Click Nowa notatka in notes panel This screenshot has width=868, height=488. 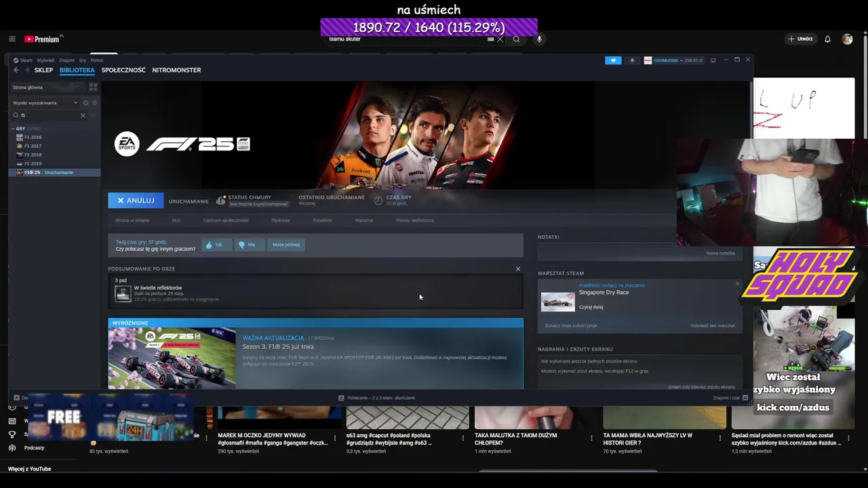point(720,253)
